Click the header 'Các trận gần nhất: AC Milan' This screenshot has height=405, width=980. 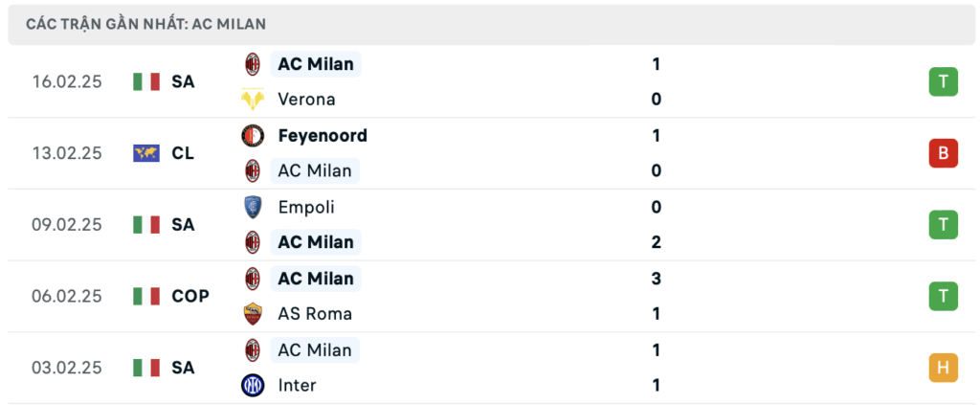[x=146, y=24]
